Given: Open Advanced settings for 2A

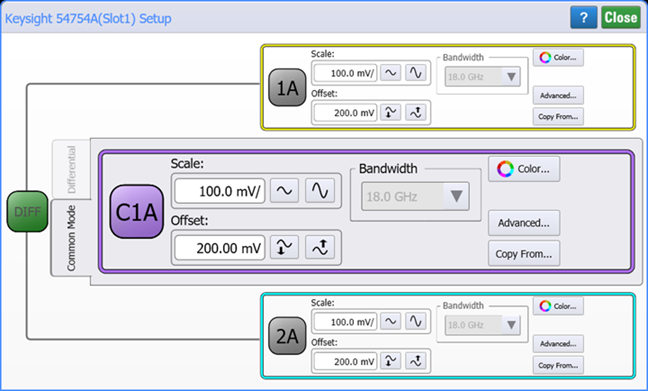Looking at the screenshot, I should [x=558, y=344].
